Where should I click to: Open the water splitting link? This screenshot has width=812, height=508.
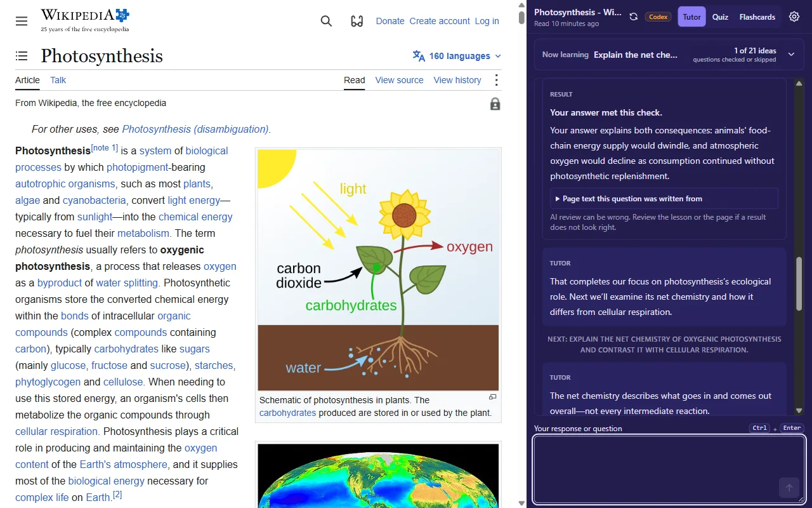(128, 283)
